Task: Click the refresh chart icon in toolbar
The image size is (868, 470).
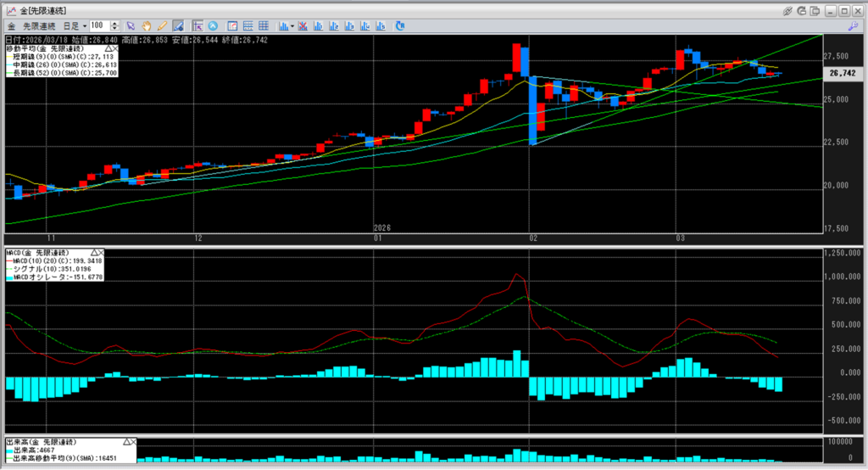Action: [400, 26]
